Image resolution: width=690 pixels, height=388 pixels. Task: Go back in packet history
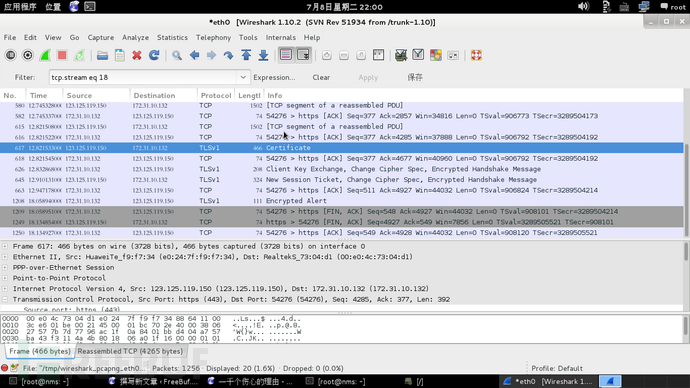click(195, 55)
